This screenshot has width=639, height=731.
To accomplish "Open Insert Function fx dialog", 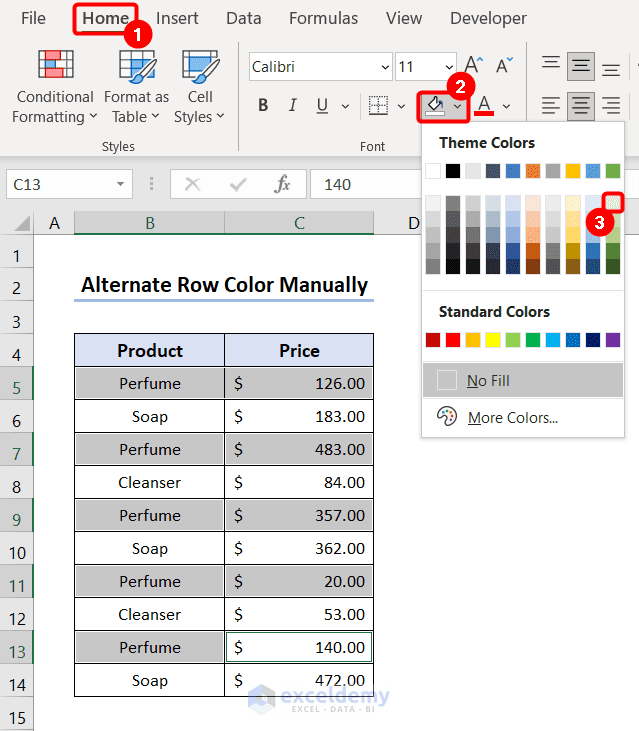I will 282,184.
